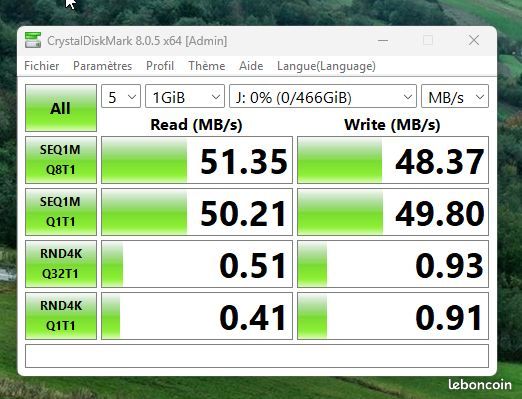522x399 pixels.
Task: Click the 51.35 read result
Action: pyautogui.click(x=197, y=160)
